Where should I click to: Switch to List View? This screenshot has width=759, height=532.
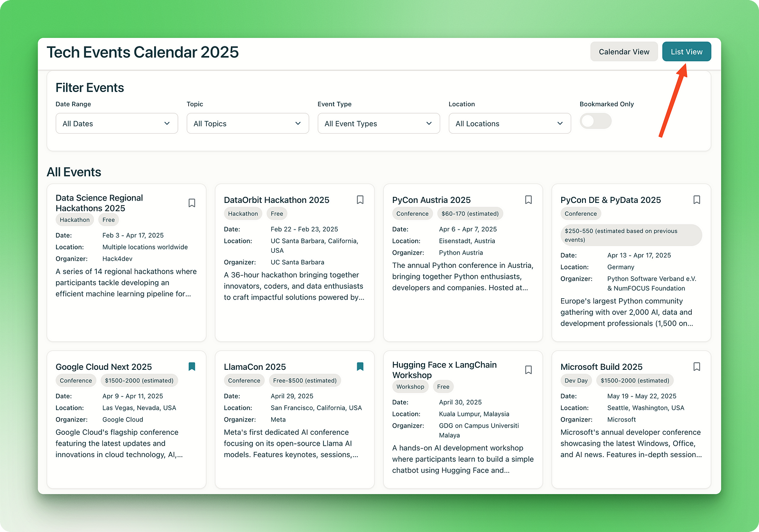point(686,52)
